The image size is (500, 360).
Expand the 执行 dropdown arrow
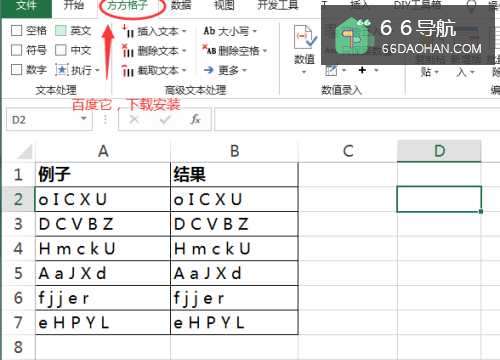click(x=97, y=70)
